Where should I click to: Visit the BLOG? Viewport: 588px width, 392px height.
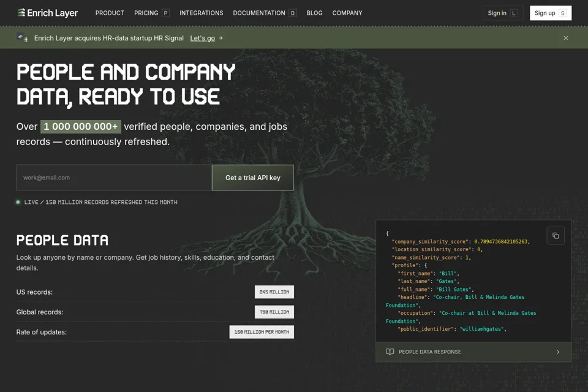click(314, 13)
